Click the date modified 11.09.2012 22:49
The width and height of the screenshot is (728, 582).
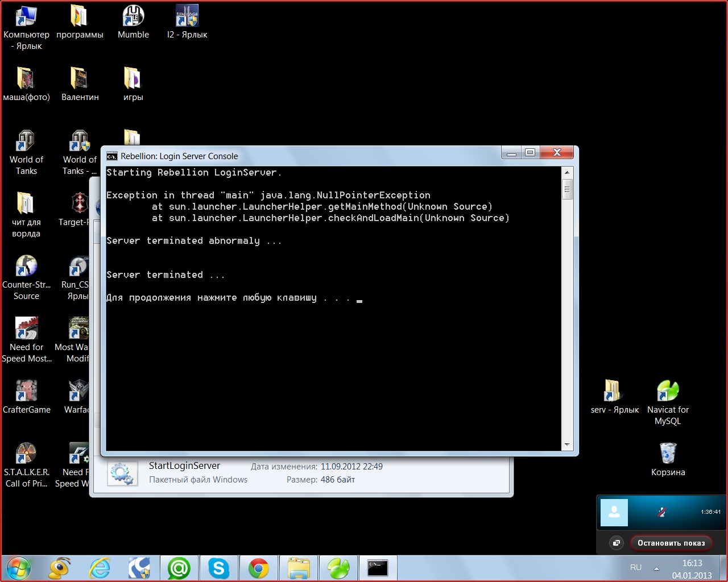tap(351, 467)
